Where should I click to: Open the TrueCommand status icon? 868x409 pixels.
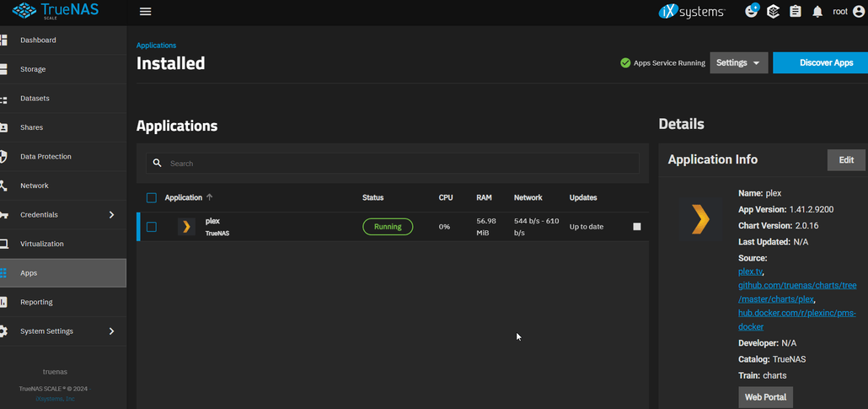(773, 12)
